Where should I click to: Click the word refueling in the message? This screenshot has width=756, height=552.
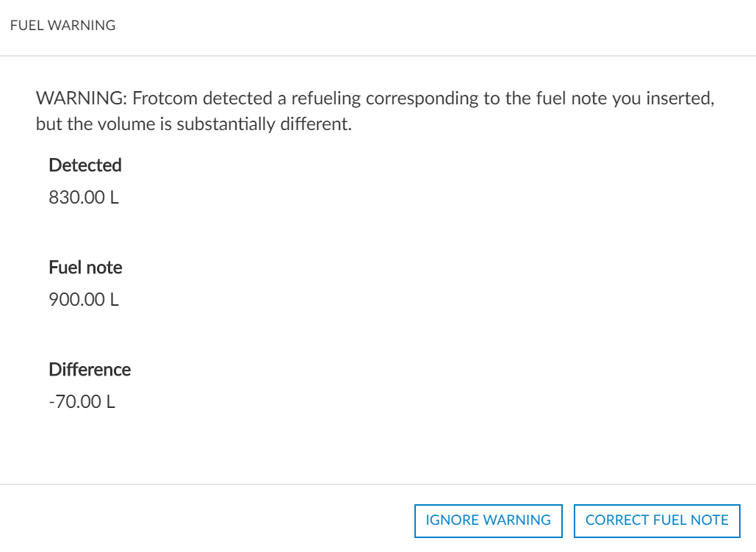326,99
